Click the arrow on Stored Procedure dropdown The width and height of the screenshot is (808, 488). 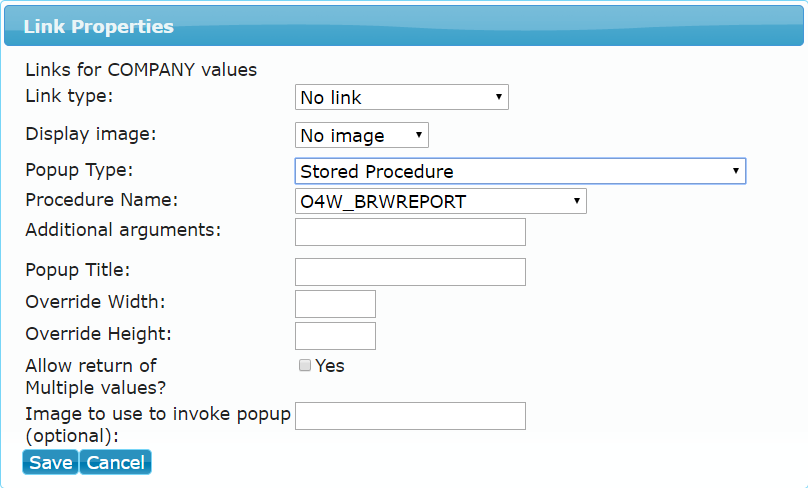point(735,171)
